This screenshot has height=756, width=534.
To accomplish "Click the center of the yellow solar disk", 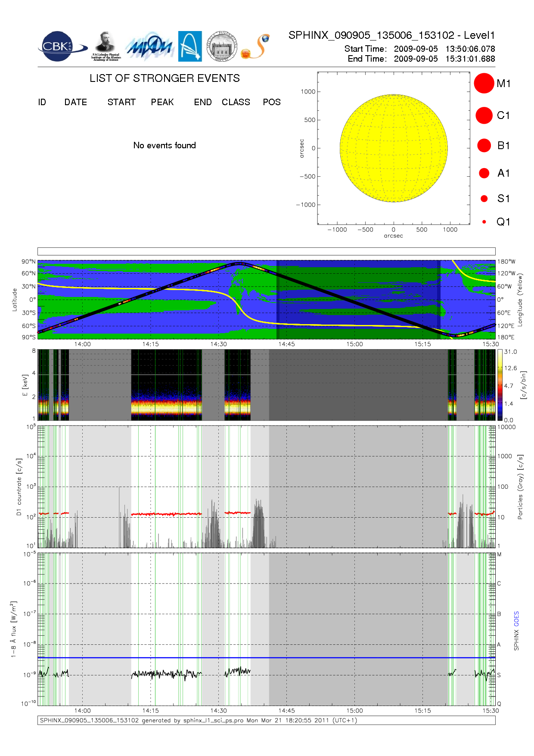I will (394, 148).
